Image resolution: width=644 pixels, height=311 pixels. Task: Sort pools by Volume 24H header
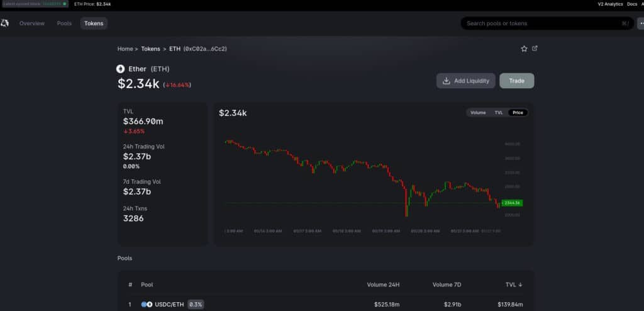pyautogui.click(x=383, y=285)
